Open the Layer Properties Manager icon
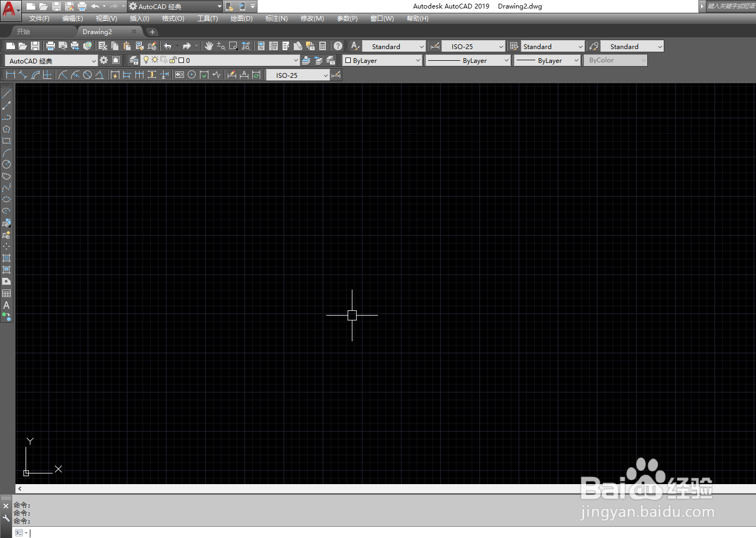Image resolution: width=756 pixels, height=538 pixels. click(x=134, y=60)
